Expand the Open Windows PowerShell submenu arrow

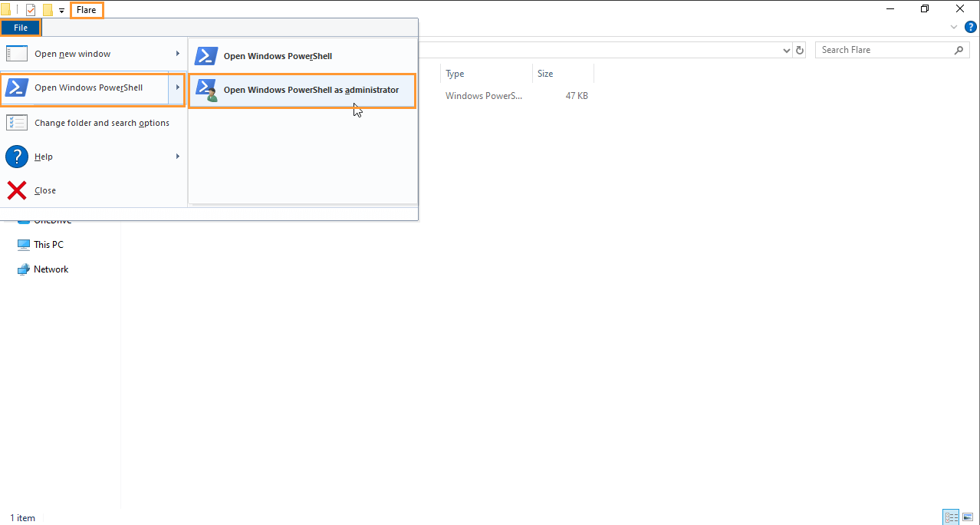(x=177, y=87)
